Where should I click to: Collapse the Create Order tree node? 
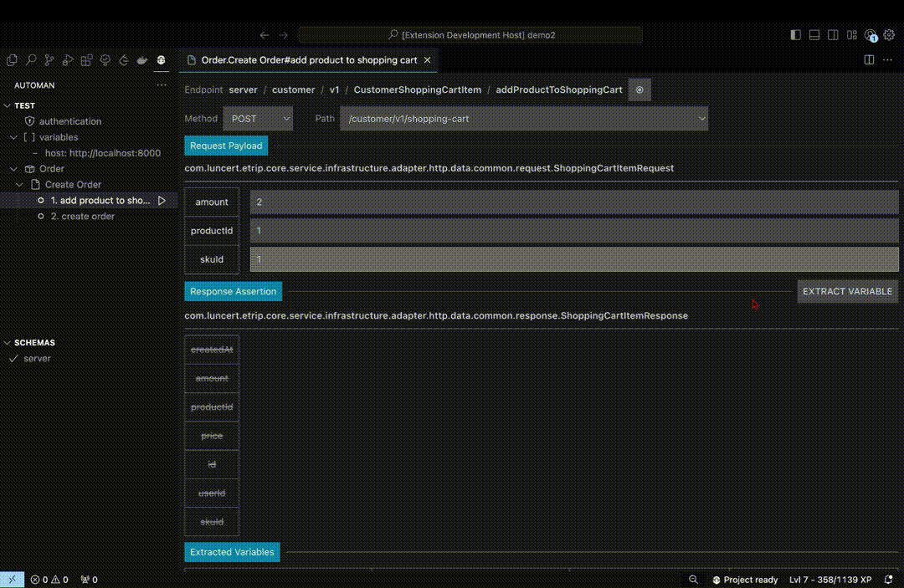coord(18,184)
